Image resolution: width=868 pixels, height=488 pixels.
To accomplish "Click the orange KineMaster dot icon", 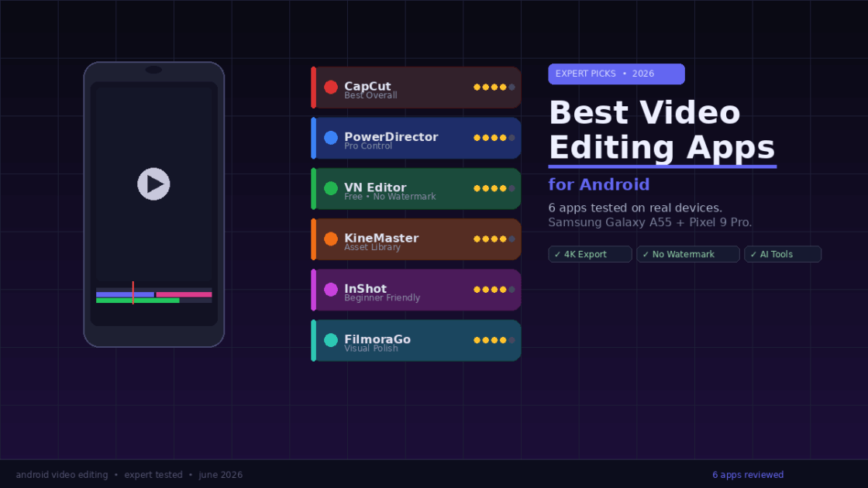I will coord(330,239).
